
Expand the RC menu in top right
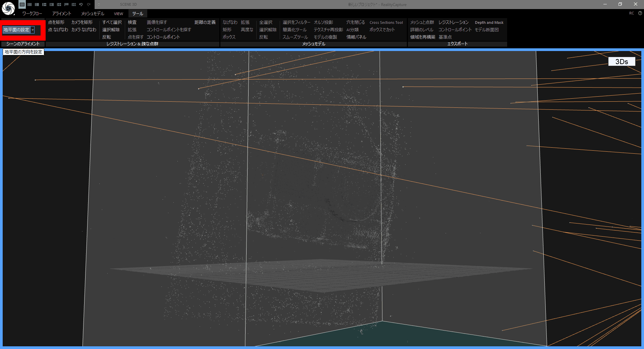632,13
